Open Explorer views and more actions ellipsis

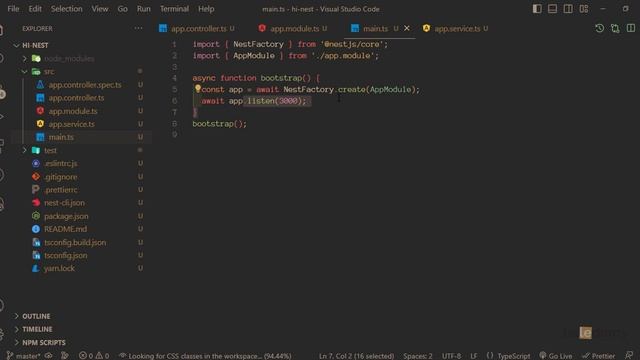coord(138,28)
